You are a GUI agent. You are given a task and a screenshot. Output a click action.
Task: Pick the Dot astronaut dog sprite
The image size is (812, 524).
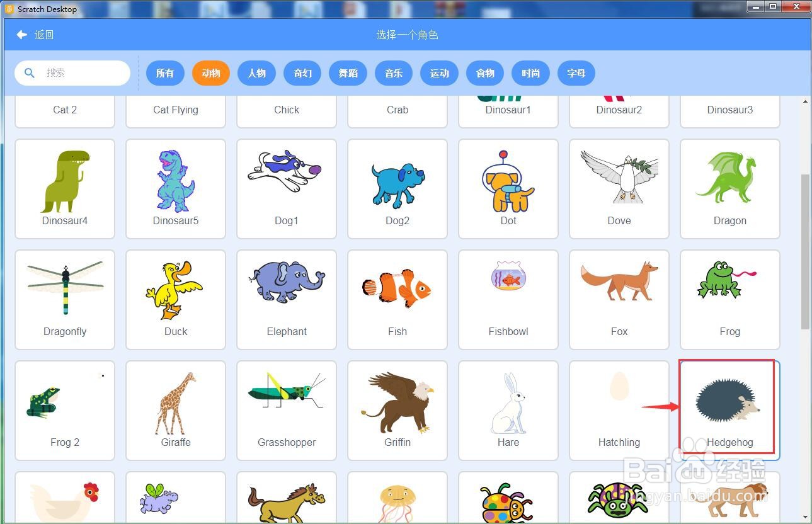tap(508, 189)
